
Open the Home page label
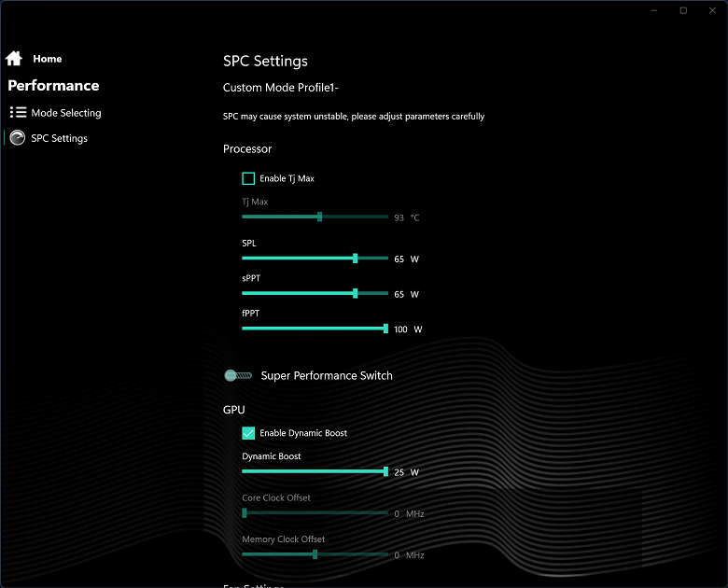[x=48, y=59]
